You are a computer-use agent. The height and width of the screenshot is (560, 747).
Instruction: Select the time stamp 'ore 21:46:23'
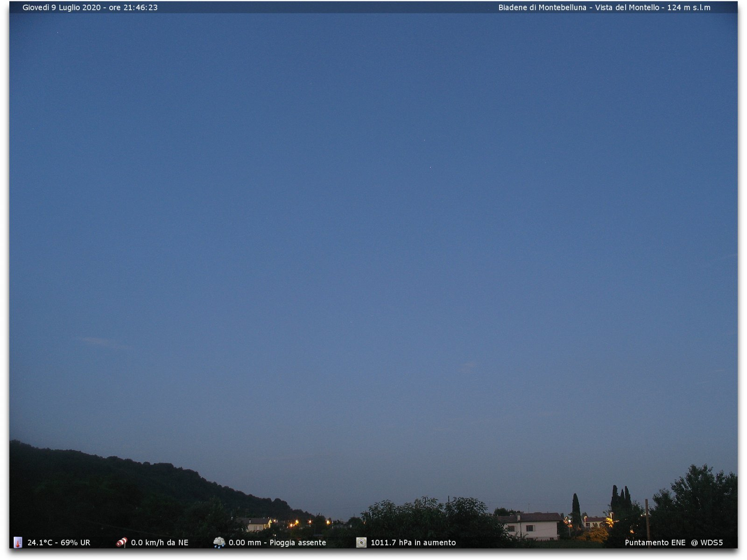tap(133, 7)
